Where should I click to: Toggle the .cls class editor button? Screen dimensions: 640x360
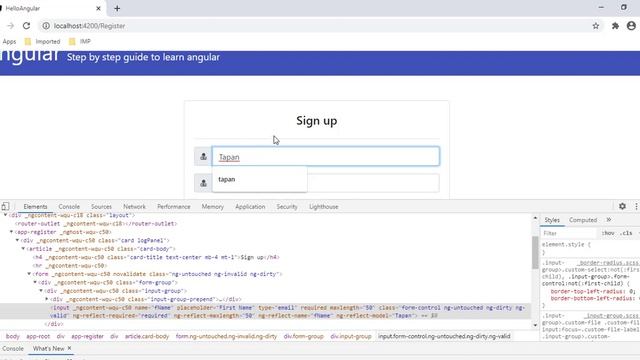coord(627,233)
